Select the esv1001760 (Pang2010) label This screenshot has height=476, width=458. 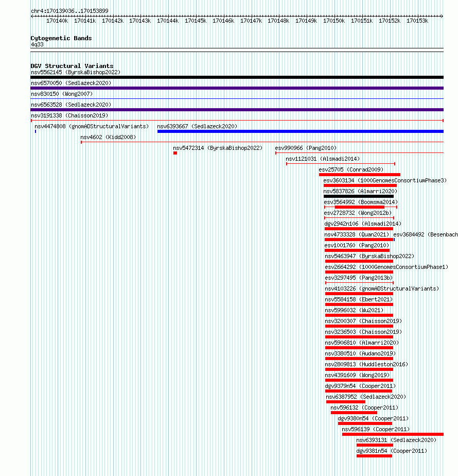(357, 245)
